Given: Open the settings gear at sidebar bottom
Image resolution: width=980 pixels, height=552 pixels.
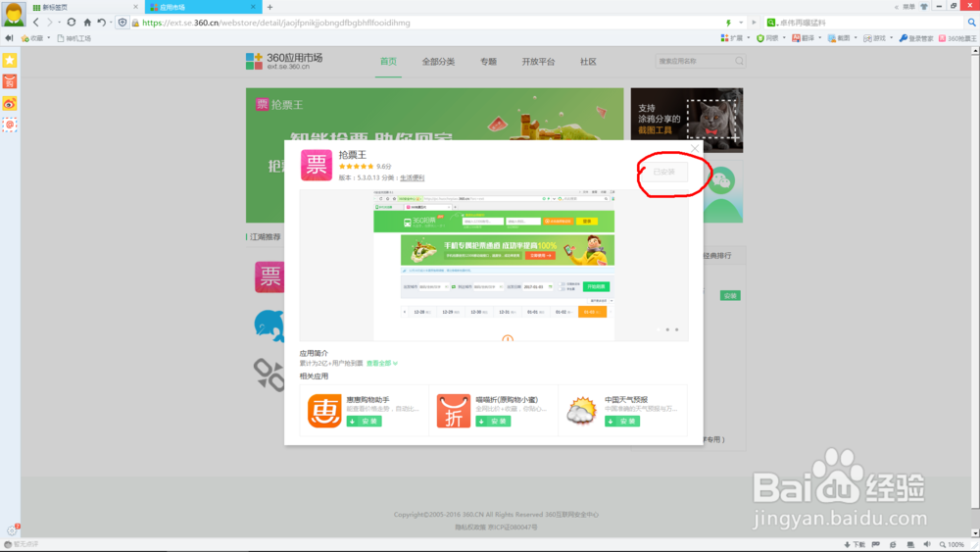Looking at the screenshot, I should click(12, 530).
